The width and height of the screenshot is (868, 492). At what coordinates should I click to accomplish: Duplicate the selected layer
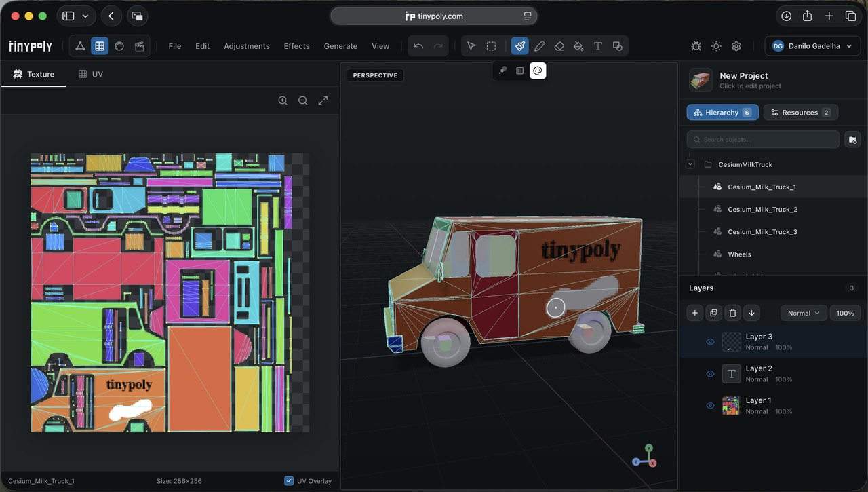pyautogui.click(x=713, y=313)
